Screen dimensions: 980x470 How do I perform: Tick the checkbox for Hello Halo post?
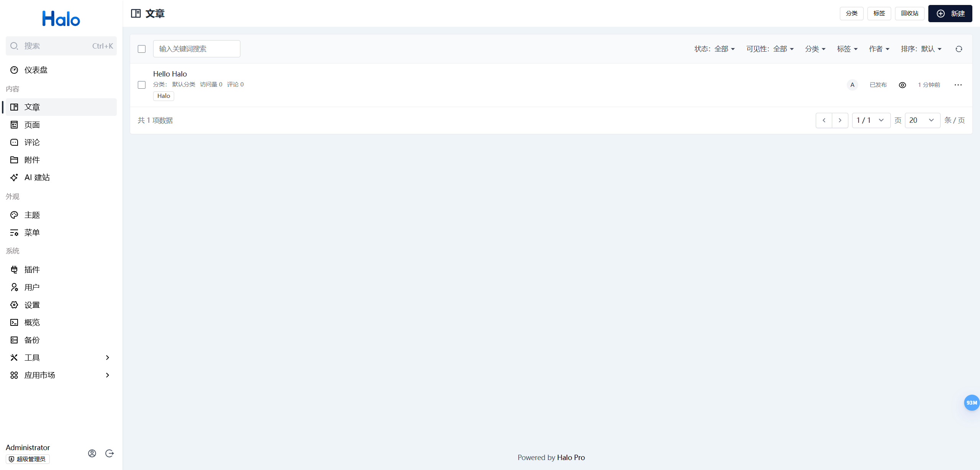coord(142,85)
